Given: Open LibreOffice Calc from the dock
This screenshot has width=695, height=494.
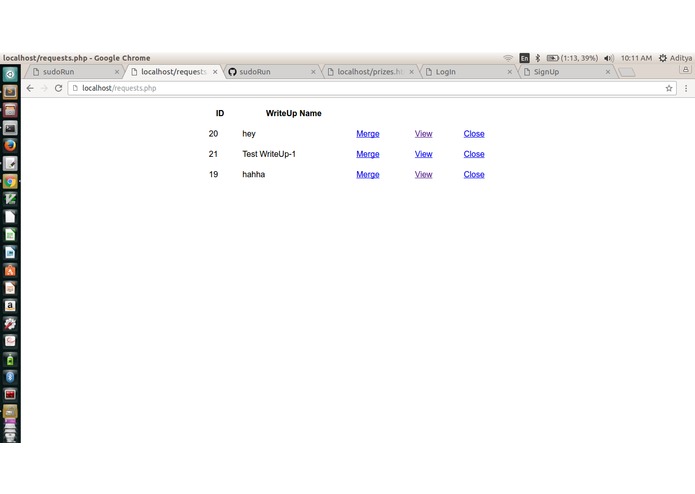Looking at the screenshot, I should [10, 234].
